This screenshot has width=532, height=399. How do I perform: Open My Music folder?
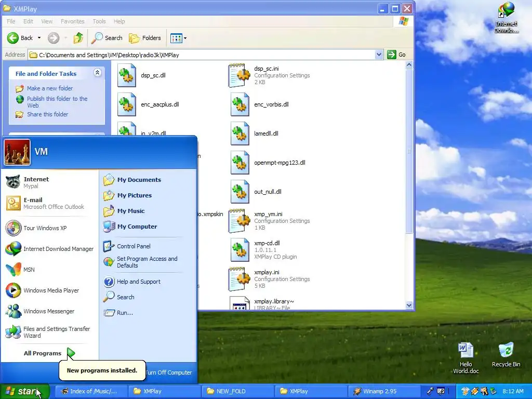(148, 211)
